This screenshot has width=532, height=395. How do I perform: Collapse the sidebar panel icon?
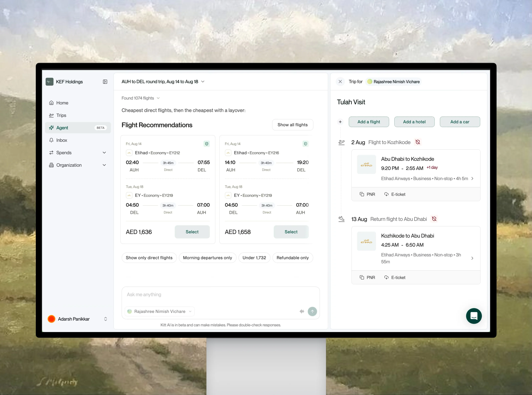(x=105, y=82)
